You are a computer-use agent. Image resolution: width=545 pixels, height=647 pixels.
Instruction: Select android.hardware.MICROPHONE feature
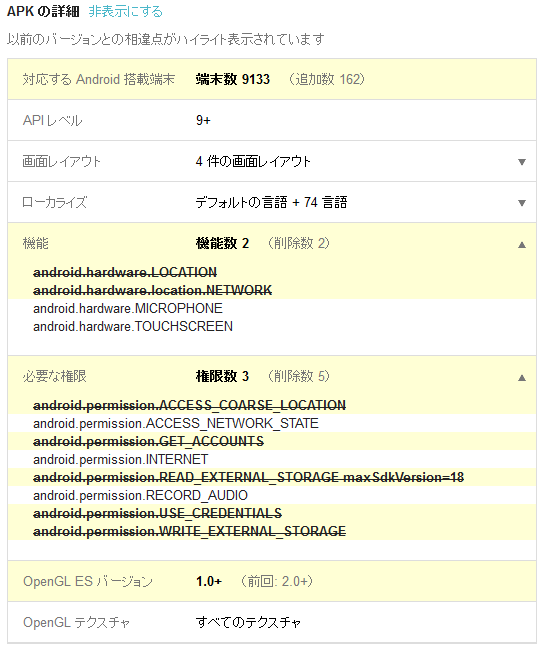pyautogui.click(x=128, y=308)
